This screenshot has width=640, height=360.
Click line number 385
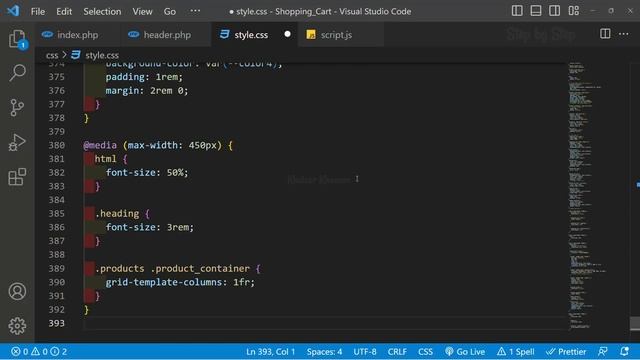click(x=56, y=213)
